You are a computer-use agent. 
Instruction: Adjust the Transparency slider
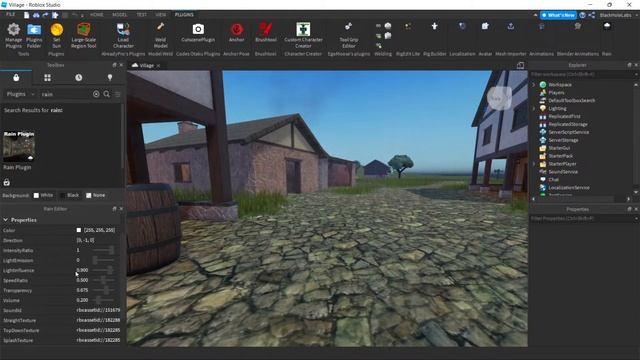(x=104, y=290)
